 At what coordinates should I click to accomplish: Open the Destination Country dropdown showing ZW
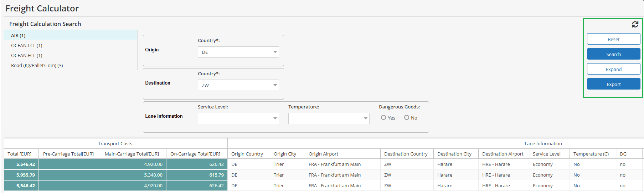(238, 85)
